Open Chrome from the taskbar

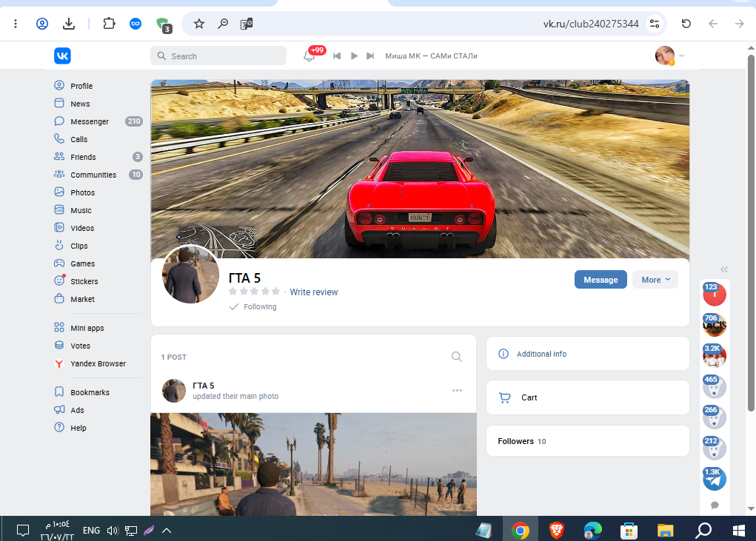coord(521,531)
